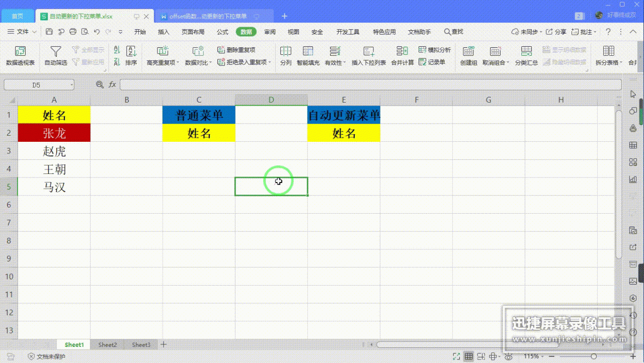Switch to the offset函数 document tab
644x363 pixels.
(214, 16)
